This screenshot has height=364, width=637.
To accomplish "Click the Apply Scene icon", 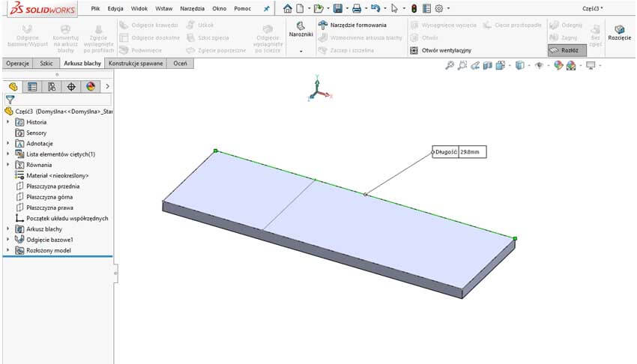I will tap(571, 65).
